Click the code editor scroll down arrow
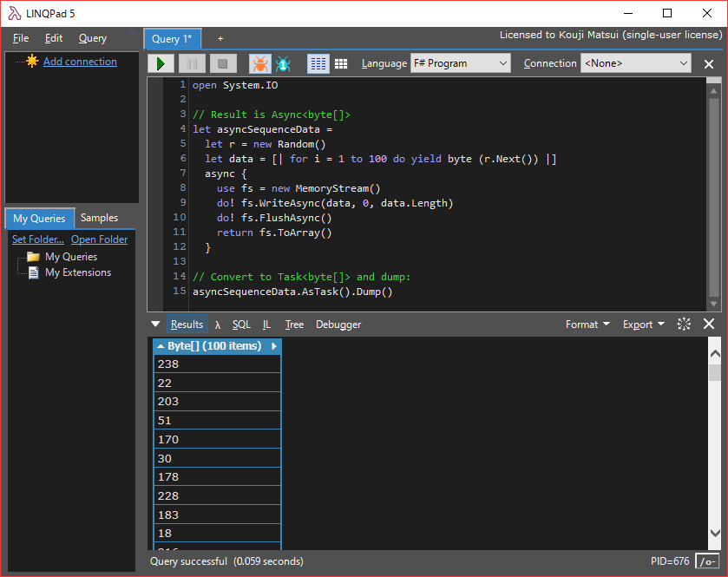 (x=713, y=304)
